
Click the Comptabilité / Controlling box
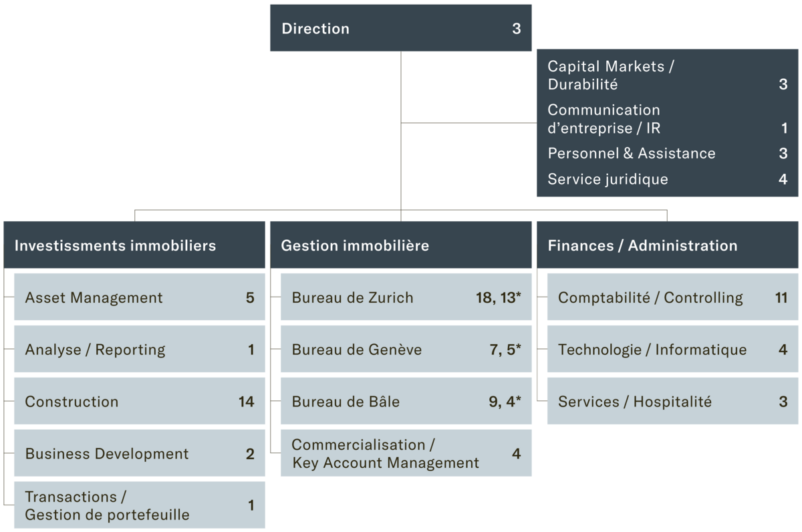[672, 297]
